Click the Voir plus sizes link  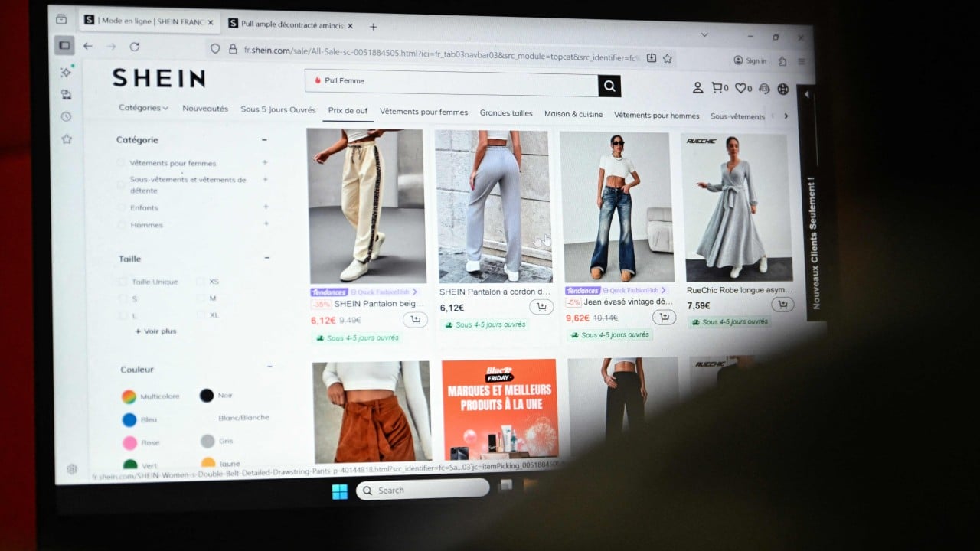[156, 331]
